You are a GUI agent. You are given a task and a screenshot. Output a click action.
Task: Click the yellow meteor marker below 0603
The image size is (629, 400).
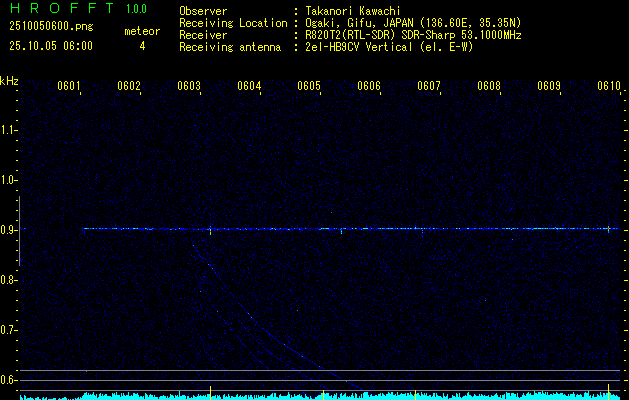tap(210, 392)
